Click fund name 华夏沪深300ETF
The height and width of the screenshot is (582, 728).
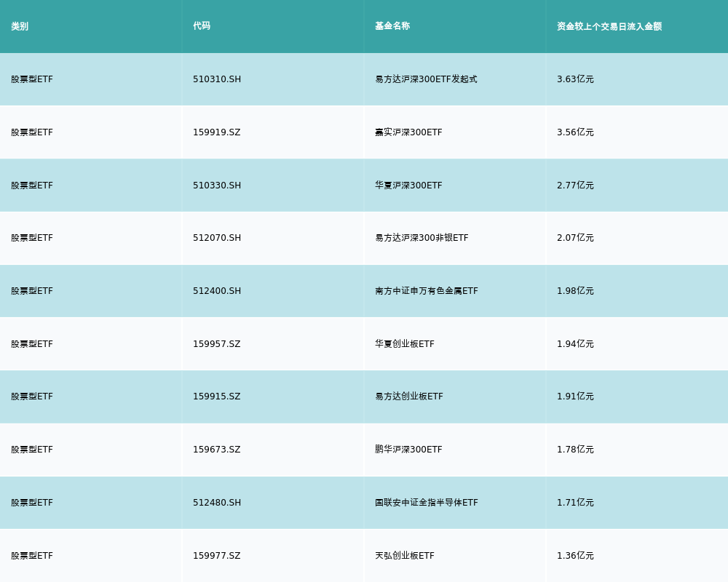pos(408,186)
